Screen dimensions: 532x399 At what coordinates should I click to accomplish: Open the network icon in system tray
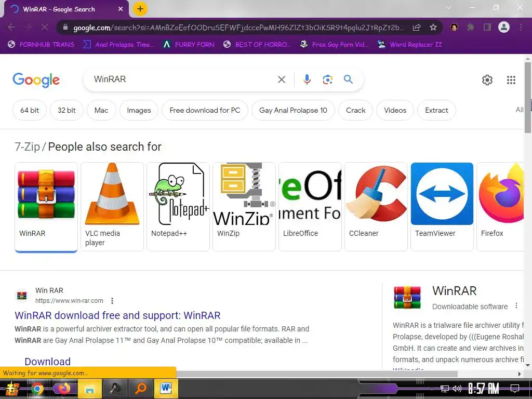pyautogui.click(x=445, y=389)
